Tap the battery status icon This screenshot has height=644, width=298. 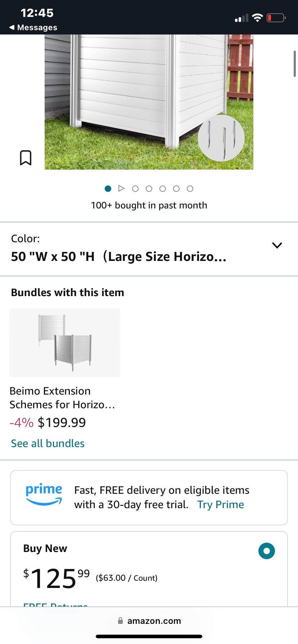[276, 18]
